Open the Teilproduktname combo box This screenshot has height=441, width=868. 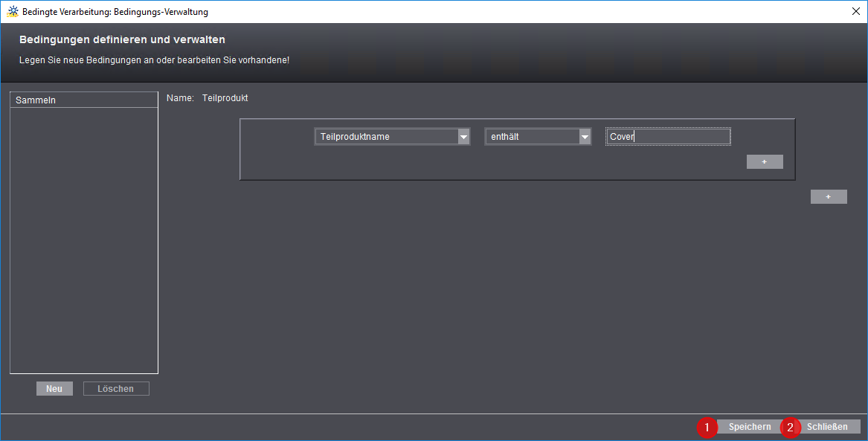pos(385,137)
